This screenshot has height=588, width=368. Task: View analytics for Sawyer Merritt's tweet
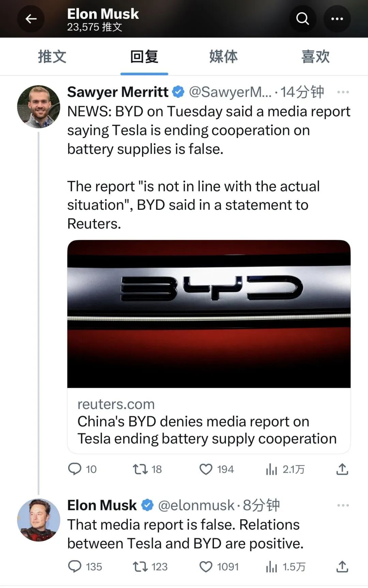[272, 469]
